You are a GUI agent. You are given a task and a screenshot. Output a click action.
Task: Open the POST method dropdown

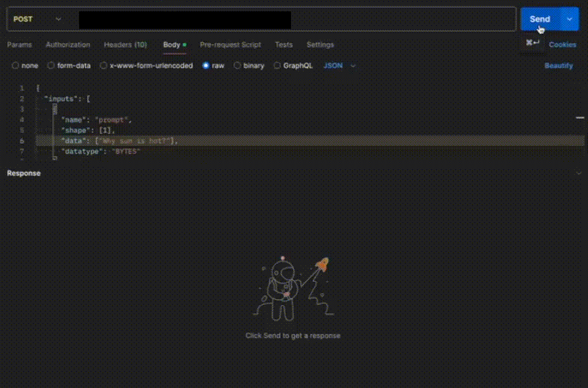point(37,19)
